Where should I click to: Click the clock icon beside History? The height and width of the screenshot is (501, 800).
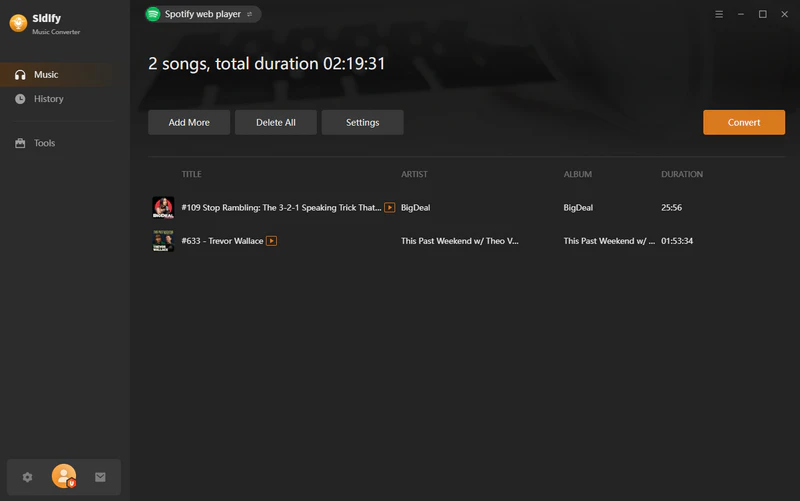tap(20, 99)
